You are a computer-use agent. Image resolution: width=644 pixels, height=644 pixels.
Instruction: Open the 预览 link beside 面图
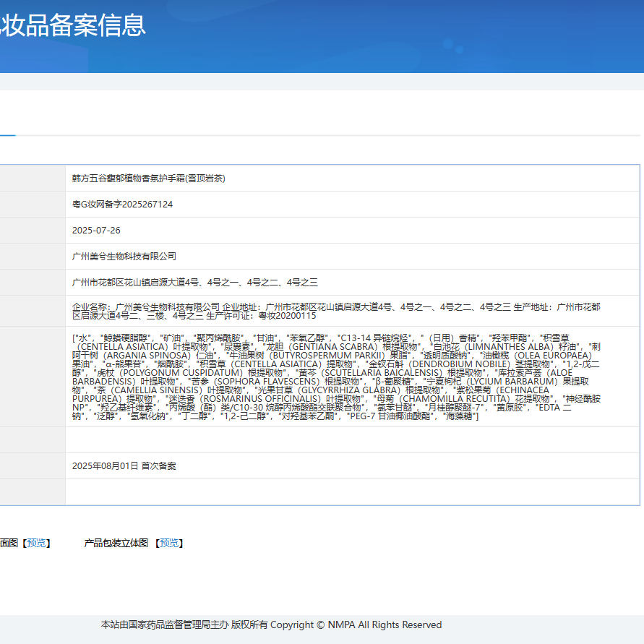36,543
